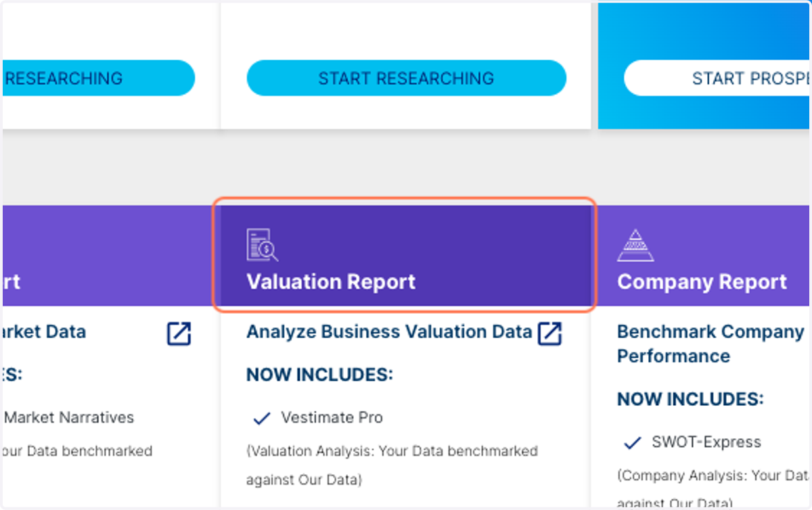Click the START PROSPECTING button on the blue card

(717, 78)
